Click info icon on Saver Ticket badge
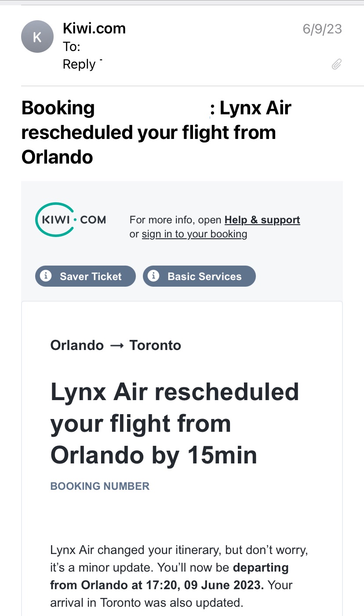Screen dimensions: 364x616 click(45, 276)
